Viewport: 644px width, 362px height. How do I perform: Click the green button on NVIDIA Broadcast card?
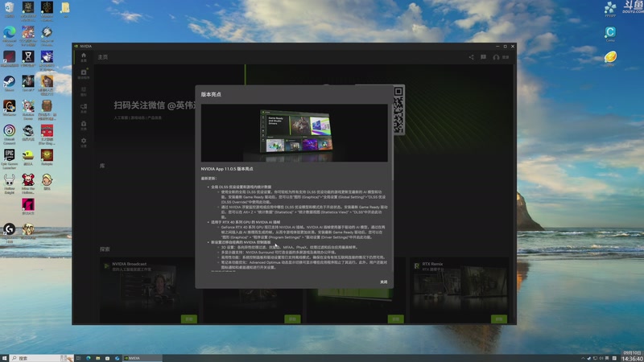pos(189,319)
